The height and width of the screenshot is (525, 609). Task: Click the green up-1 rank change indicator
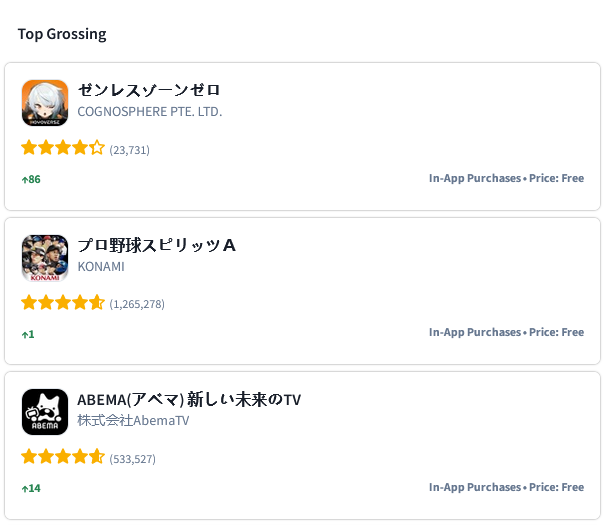click(x=28, y=334)
